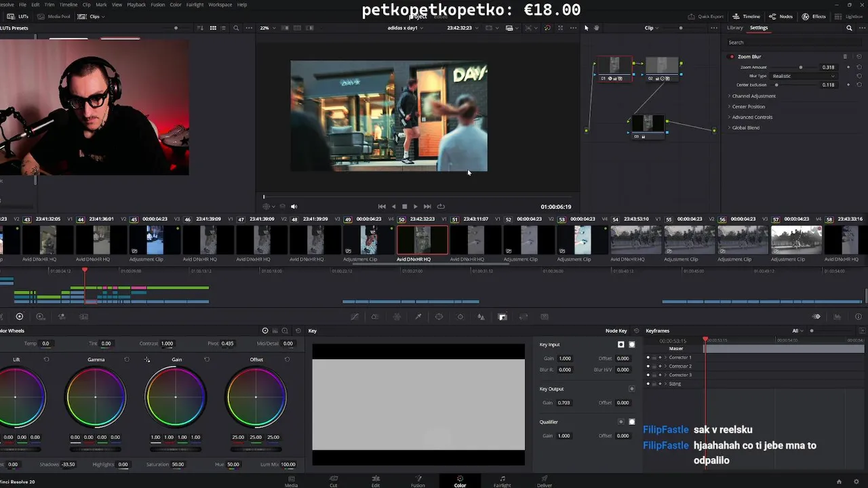Expand the Center Position section

pos(747,106)
